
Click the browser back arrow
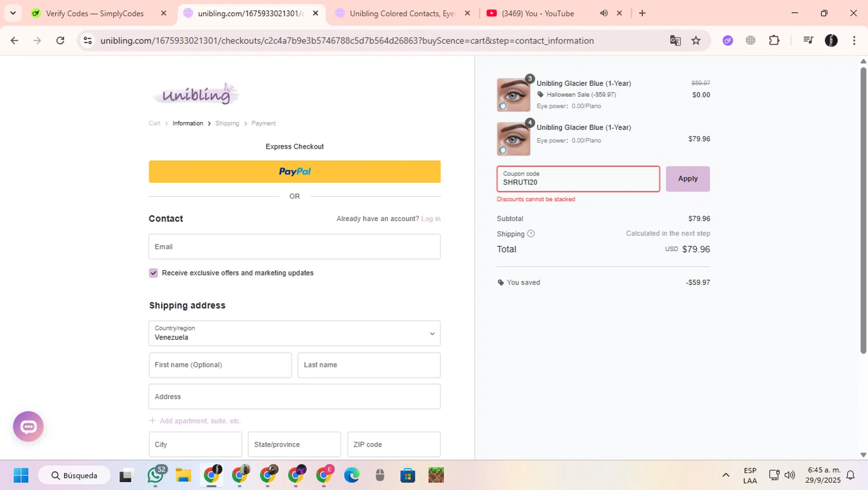tap(14, 40)
